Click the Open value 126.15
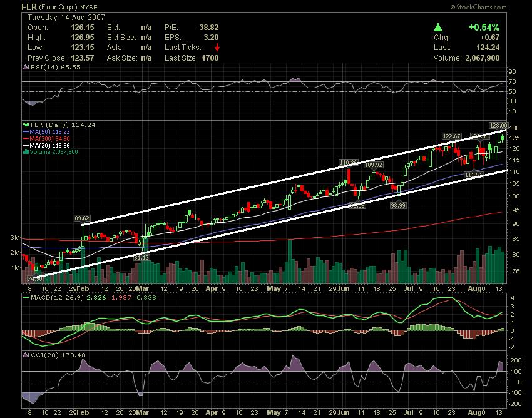532x418 pixels. [x=83, y=28]
